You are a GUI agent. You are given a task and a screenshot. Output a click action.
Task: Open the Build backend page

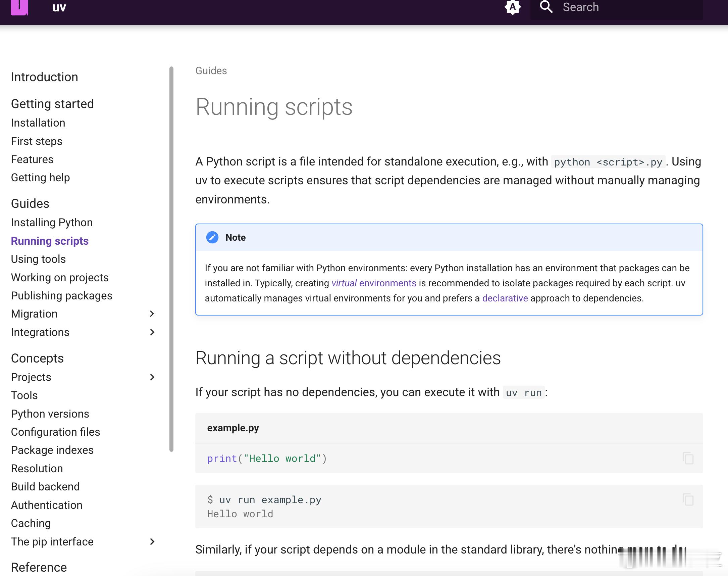45,487
